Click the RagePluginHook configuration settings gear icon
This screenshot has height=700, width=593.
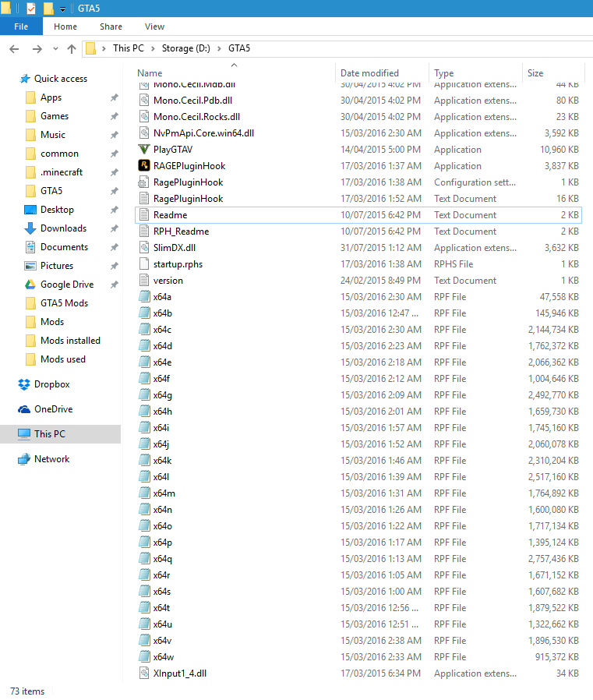(143, 182)
